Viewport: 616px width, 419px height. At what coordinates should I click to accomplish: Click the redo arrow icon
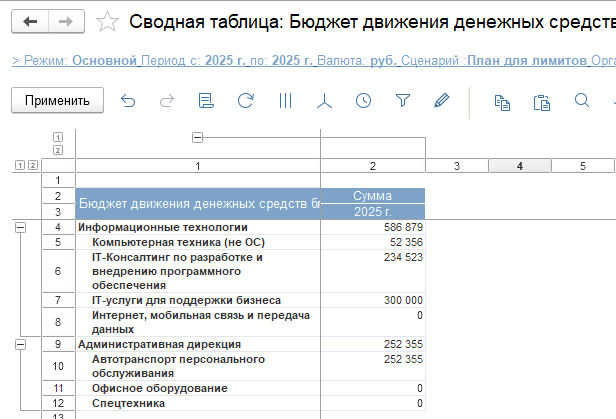[x=166, y=100]
